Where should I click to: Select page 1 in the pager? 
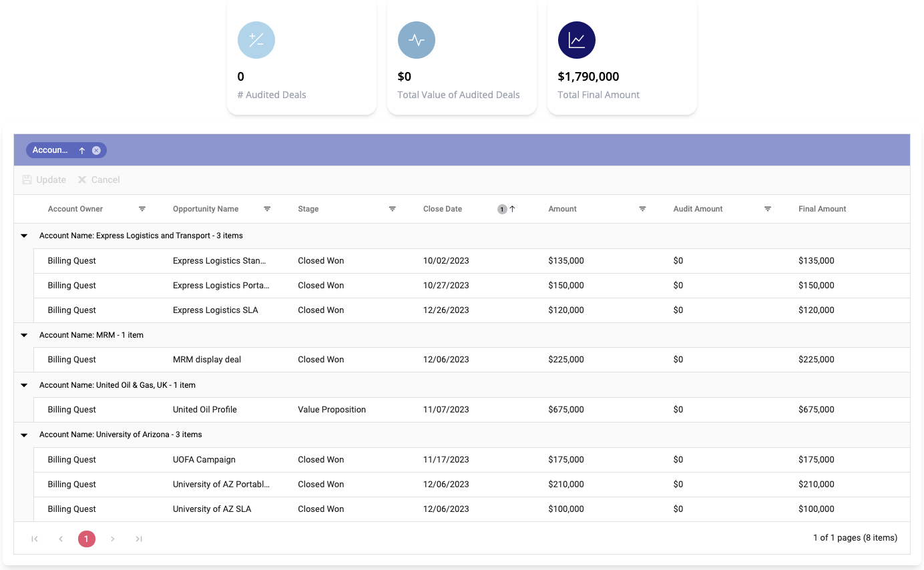[x=87, y=539]
